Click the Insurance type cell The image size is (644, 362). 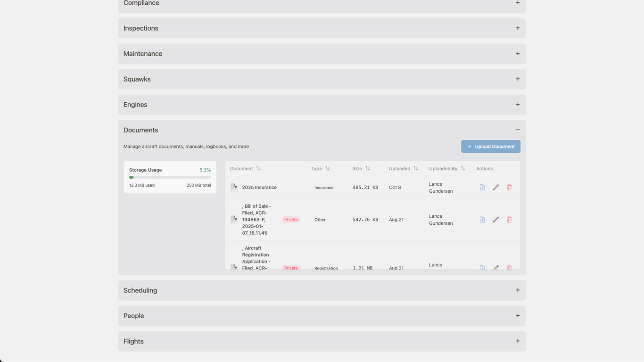324,188
